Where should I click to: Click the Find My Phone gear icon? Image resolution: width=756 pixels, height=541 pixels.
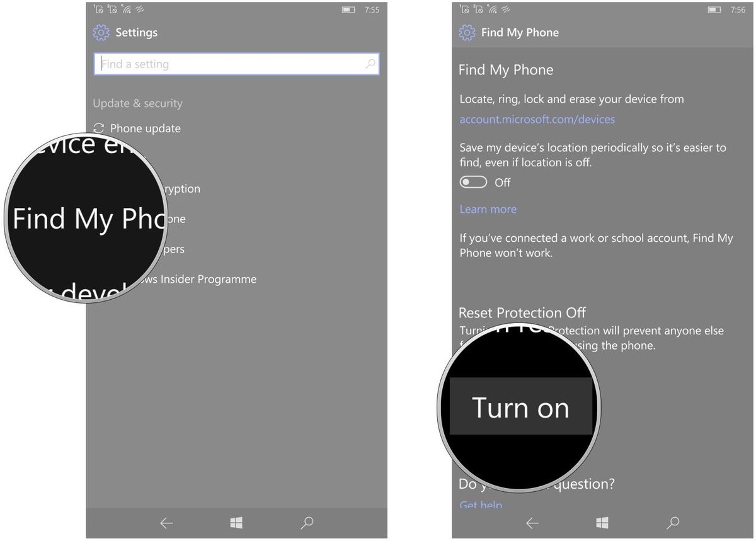point(467,32)
